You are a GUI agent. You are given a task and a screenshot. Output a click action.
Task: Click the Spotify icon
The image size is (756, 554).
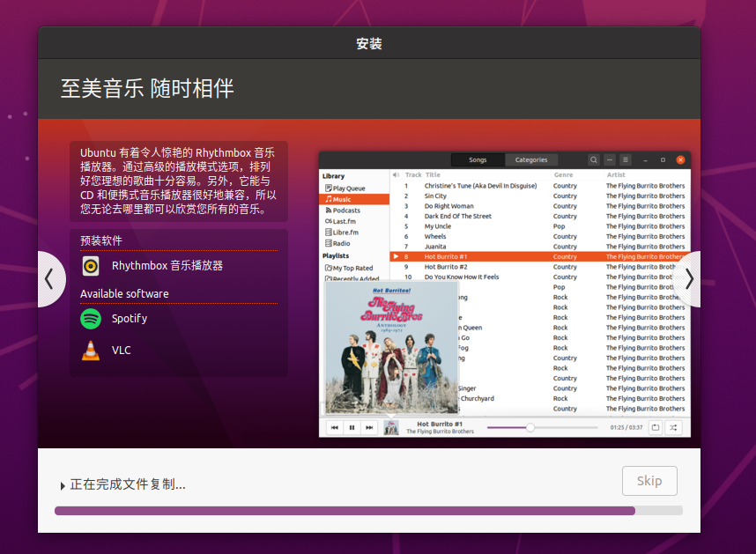point(91,319)
